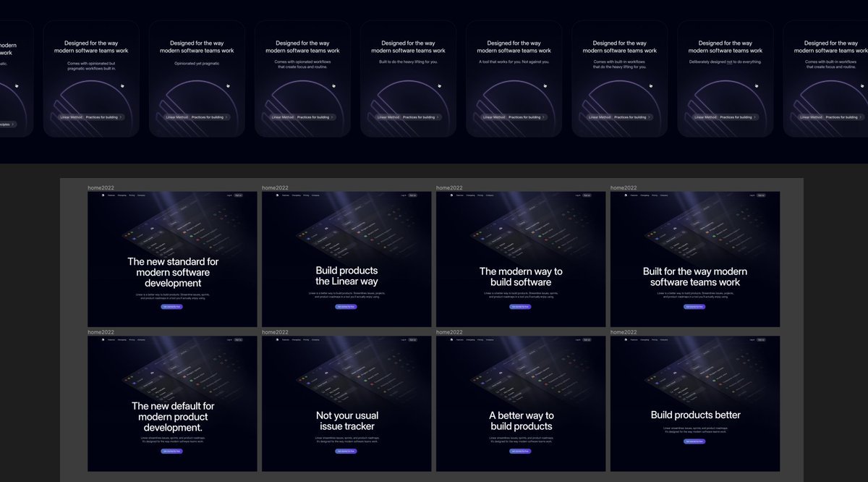Image resolution: width=868 pixels, height=482 pixels.
Task: Click chevron in 'Deliberately designed not to do everything' card pill
Action: pos(754,117)
